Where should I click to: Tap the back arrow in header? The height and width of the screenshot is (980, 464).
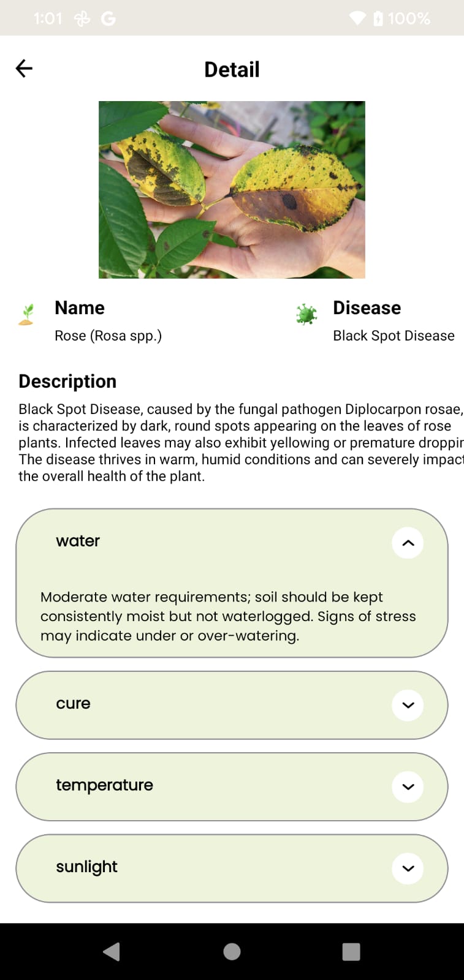pos(24,69)
